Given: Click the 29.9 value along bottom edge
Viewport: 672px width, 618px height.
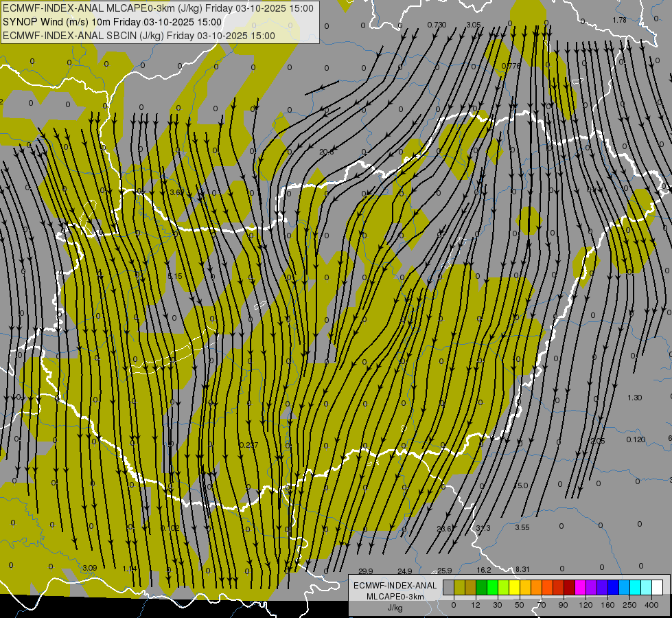Looking at the screenshot, I should 366,571.
